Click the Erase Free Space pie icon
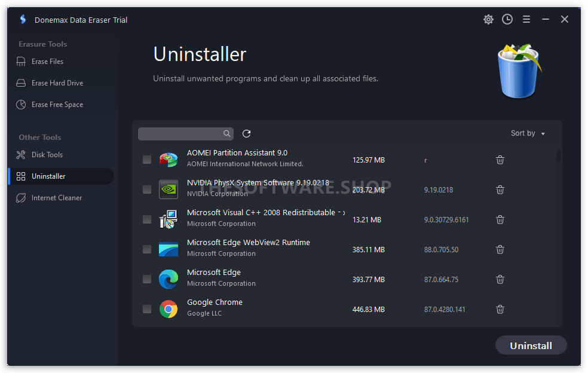The width and height of the screenshot is (588, 373). click(x=21, y=105)
